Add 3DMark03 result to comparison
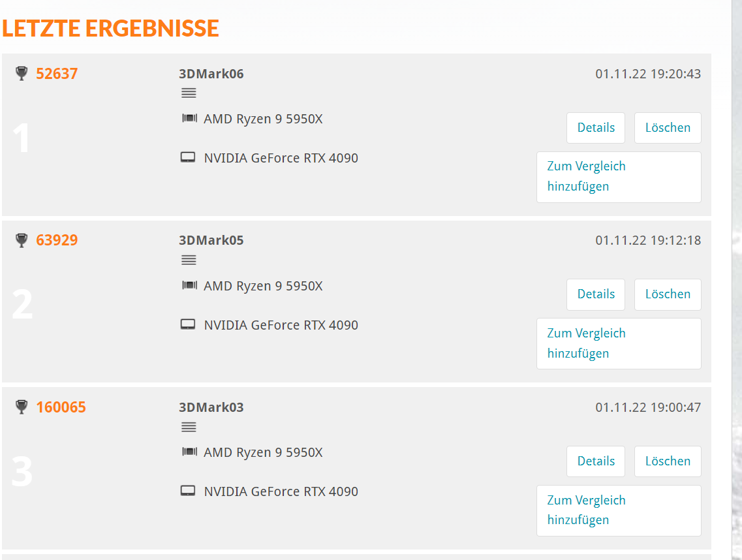This screenshot has width=742, height=560. coord(619,511)
